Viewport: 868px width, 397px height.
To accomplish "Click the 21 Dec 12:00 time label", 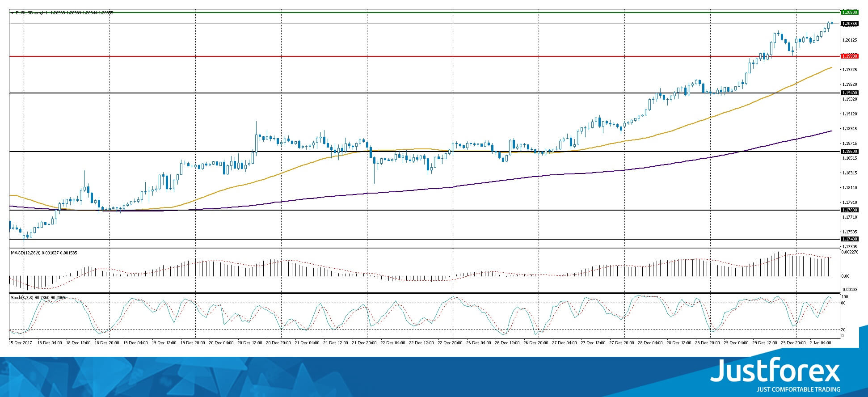I will [336, 343].
